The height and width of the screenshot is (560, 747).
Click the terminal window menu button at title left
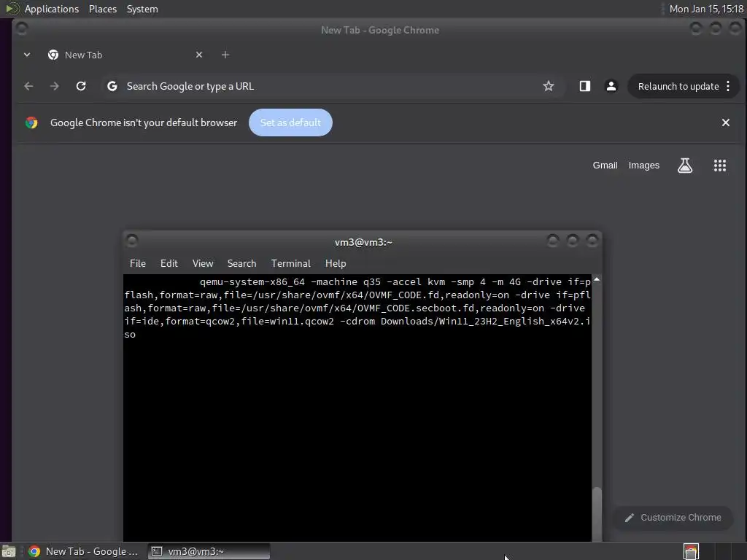tap(132, 241)
